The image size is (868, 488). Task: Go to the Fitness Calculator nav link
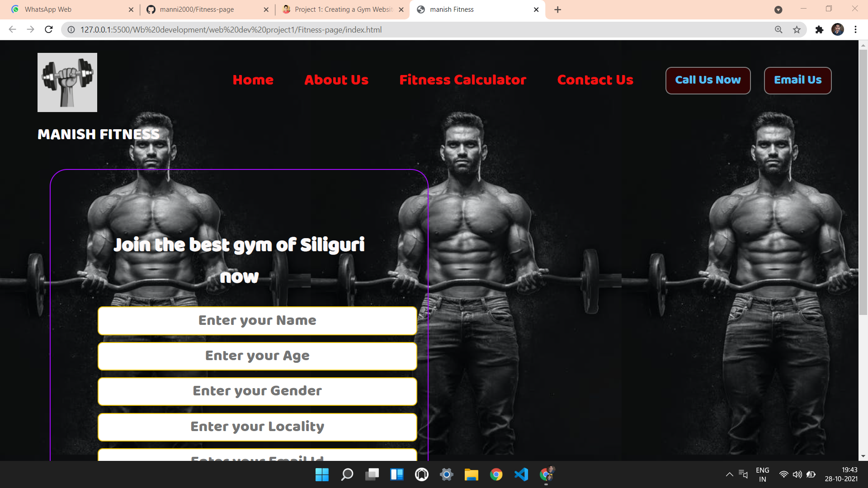point(462,80)
